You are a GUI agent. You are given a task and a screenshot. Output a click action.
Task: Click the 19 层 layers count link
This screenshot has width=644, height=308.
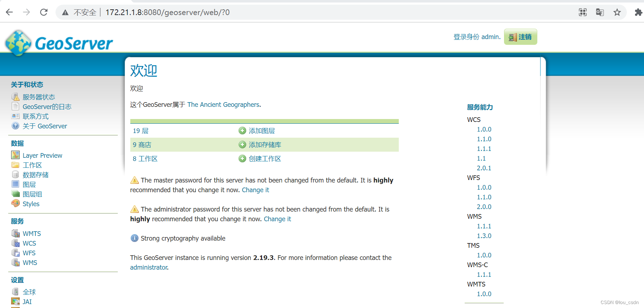click(140, 131)
